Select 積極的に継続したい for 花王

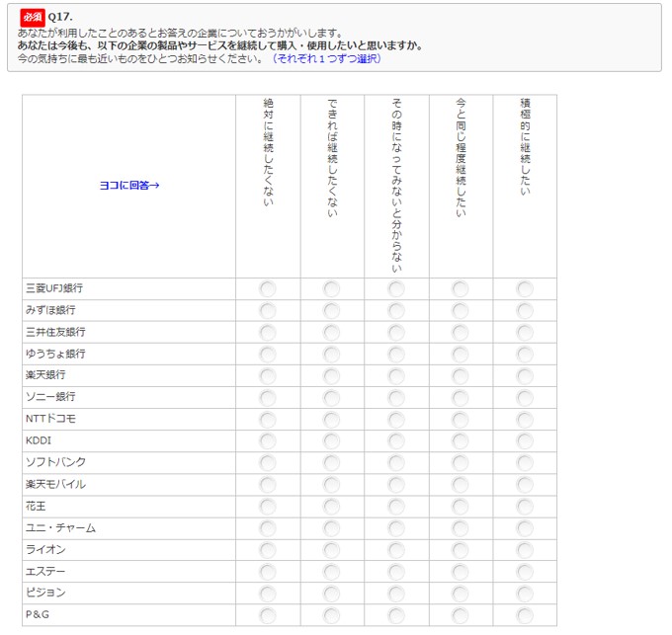tap(525, 506)
